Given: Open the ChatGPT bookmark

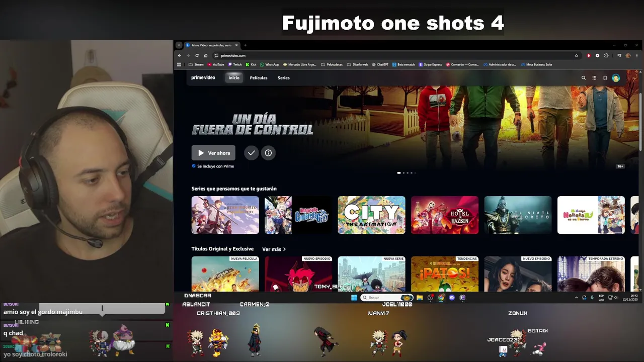Looking at the screenshot, I should pyautogui.click(x=380, y=64).
